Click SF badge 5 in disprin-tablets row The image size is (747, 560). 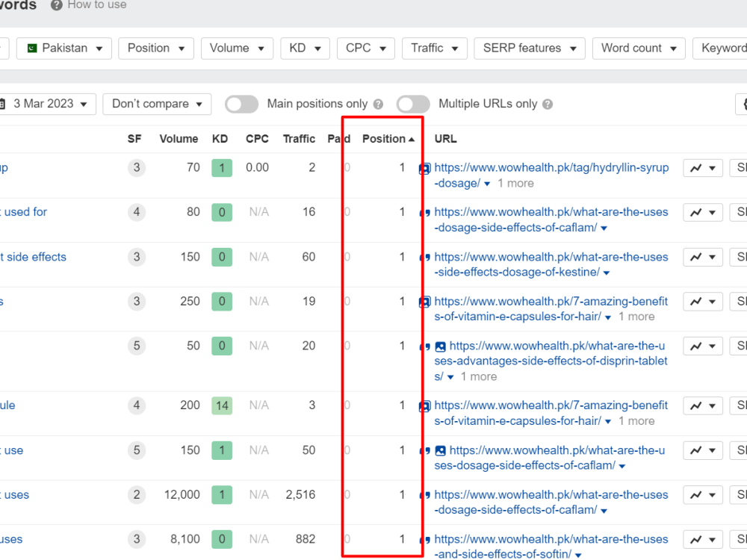click(x=136, y=346)
